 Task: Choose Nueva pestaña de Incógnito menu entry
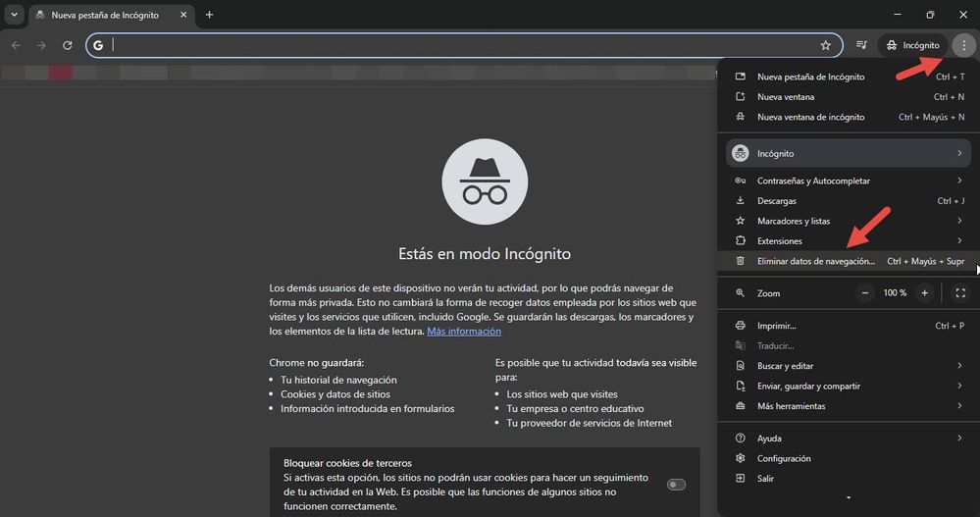pyautogui.click(x=849, y=77)
